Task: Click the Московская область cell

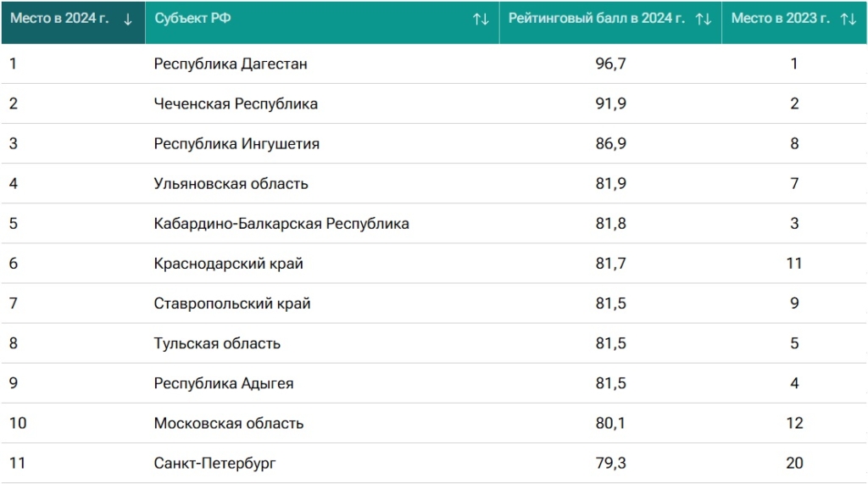Action: (228, 423)
